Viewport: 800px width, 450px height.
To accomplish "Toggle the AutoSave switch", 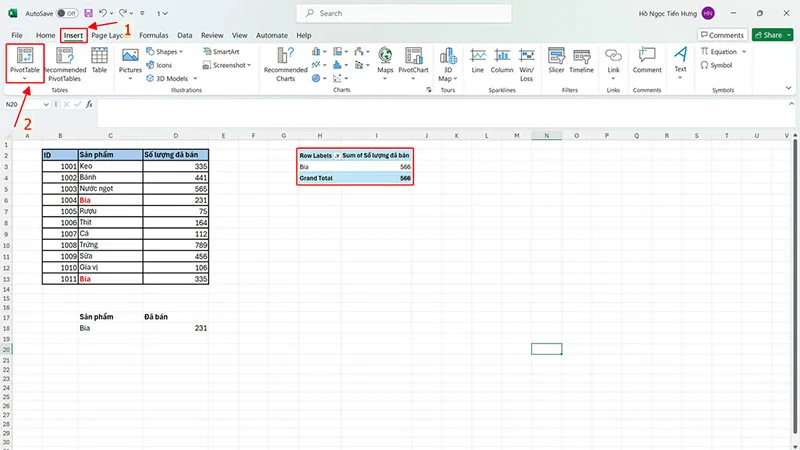I will [x=67, y=13].
